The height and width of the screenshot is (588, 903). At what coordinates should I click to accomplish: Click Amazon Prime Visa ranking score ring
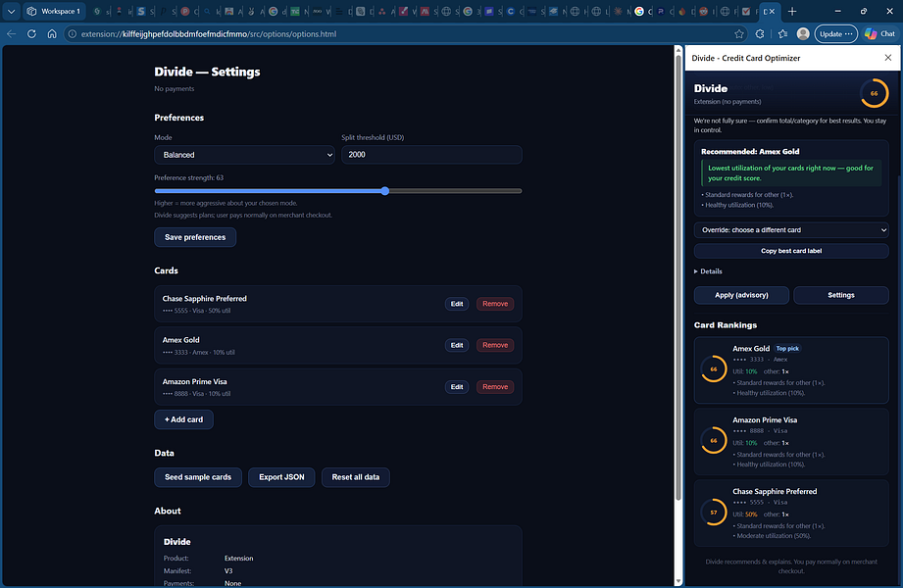point(714,441)
